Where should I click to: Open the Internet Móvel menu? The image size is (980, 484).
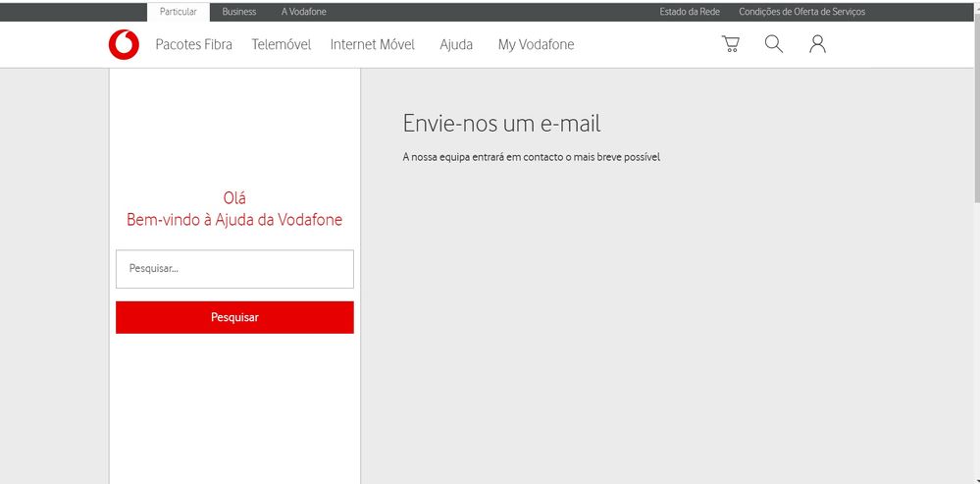[x=373, y=44]
